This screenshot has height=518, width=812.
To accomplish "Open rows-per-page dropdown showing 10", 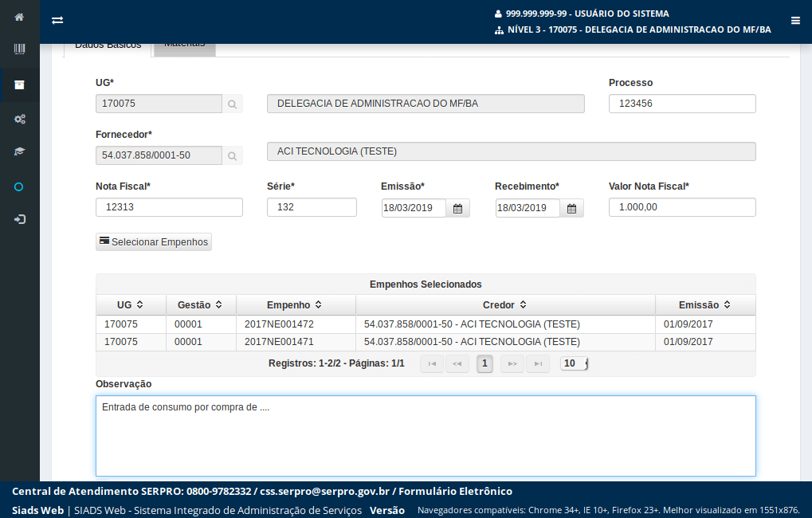I will click(x=575, y=363).
